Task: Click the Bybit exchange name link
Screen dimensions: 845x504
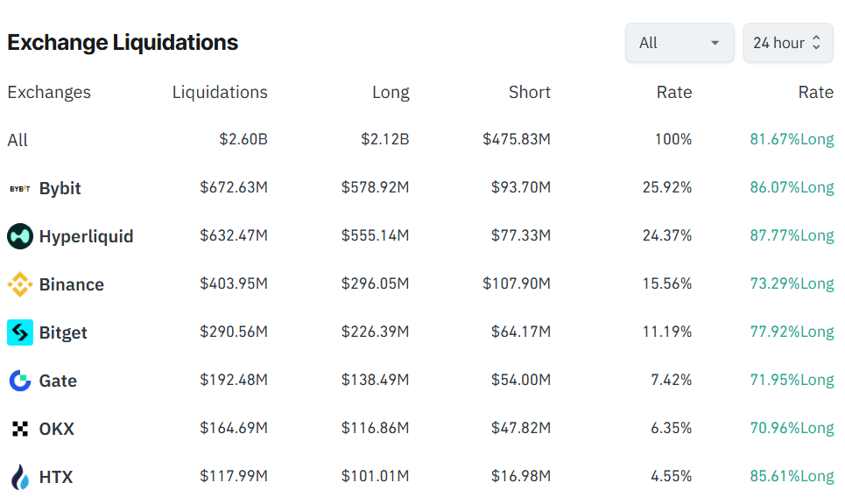Action: pyautogui.click(x=59, y=187)
